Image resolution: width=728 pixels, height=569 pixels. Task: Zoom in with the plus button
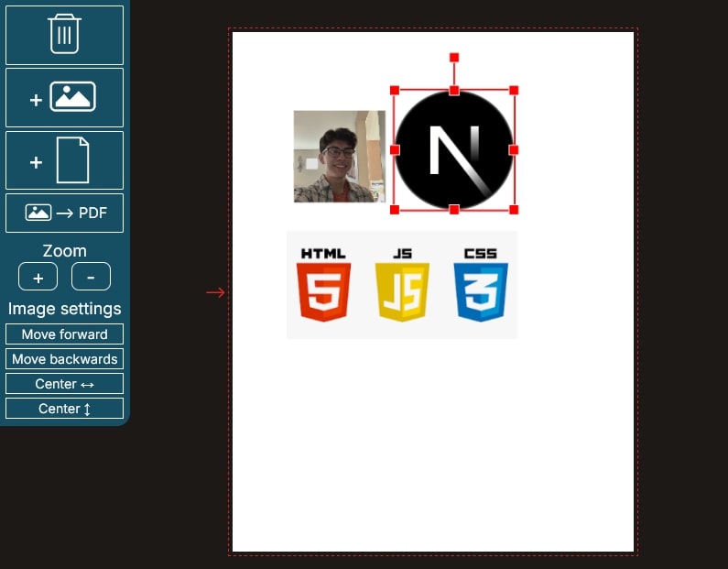(38, 277)
